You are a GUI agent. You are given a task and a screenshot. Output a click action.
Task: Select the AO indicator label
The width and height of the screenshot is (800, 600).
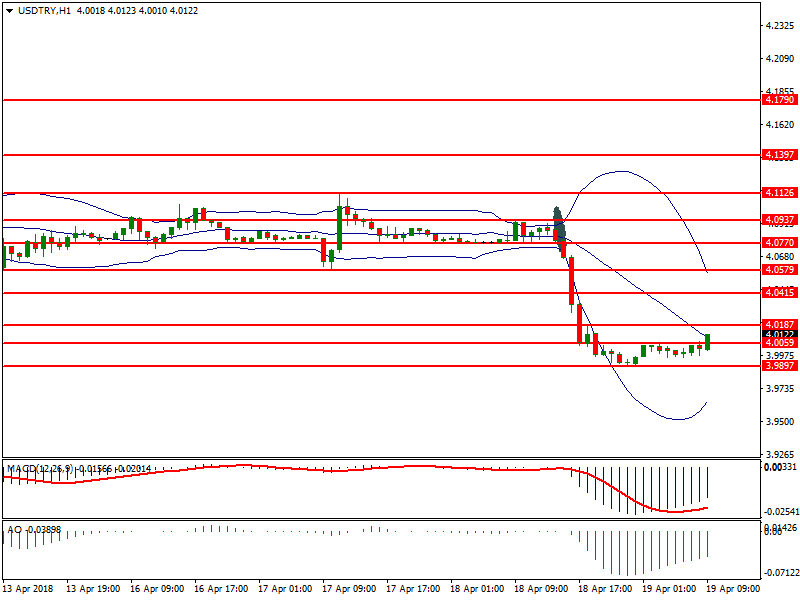click(x=14, y=528)
